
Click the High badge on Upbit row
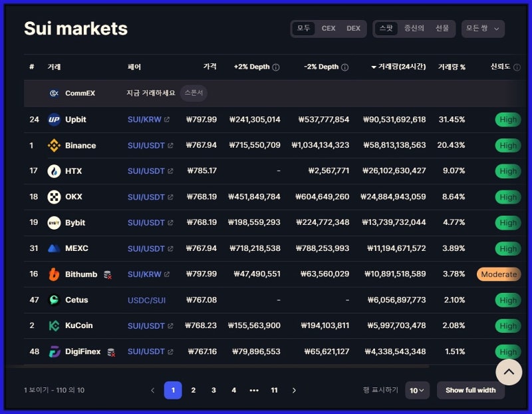click(508, 120)
